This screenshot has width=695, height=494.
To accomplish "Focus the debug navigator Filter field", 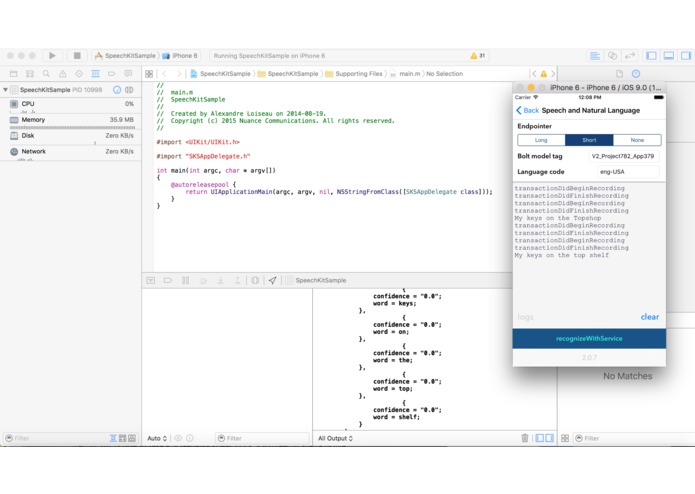I will click(55, 438).
